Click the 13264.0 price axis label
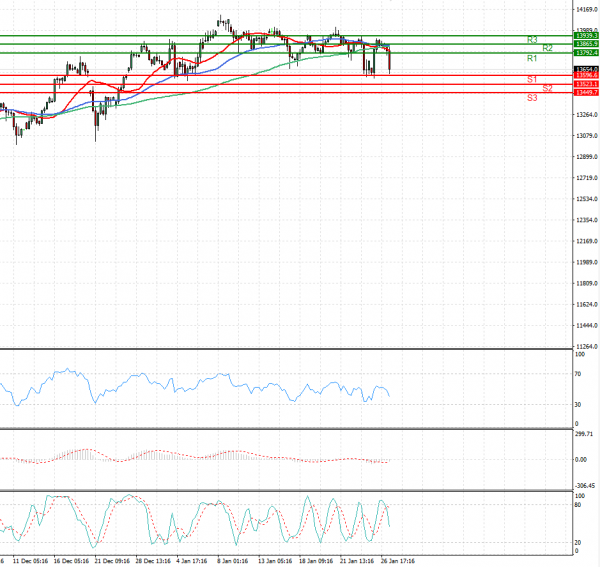 coord(587,115)
